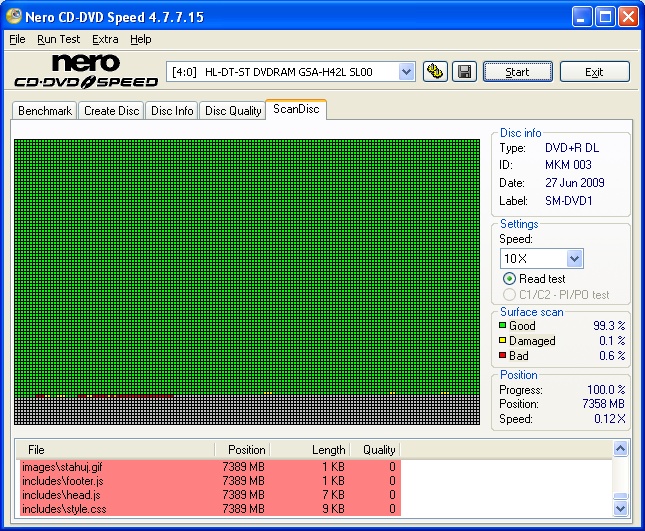Viewport: 645px width, 531px height.
Task: Open the drive options icon button
Action: point(435,72)
